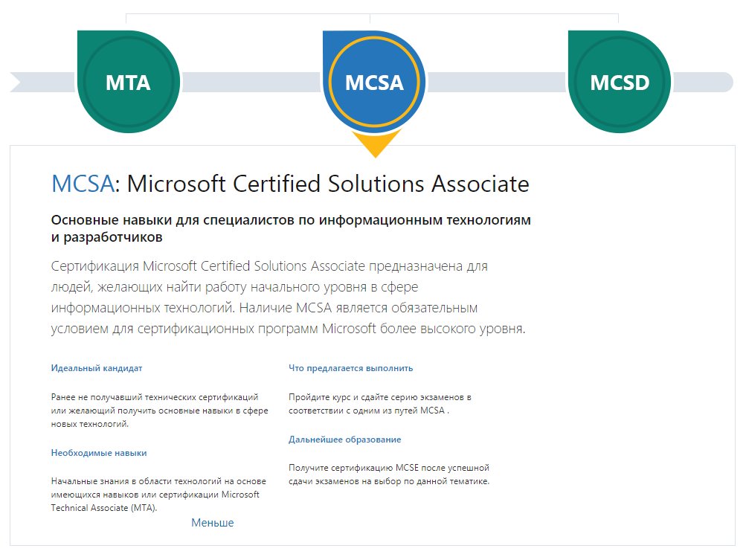The height and width of the screenshot is (560, 746).
Task: Click the blue MCSA word in the title
Action: coord(83,184)
